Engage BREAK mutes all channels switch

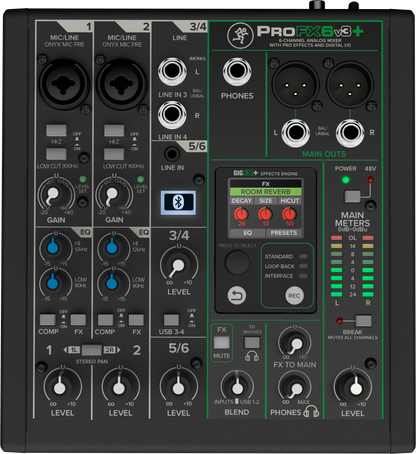click(363, 321)
